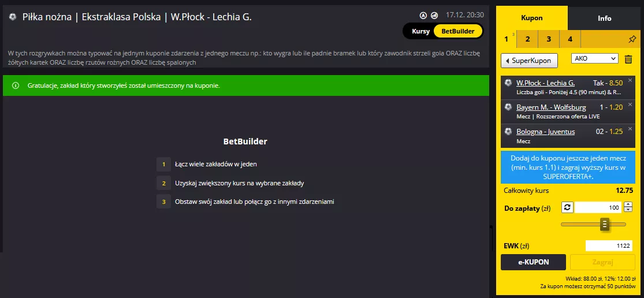Pin the coupon panel with the pushpin icon
This screenshot has height=298, width=644.
coord(632,40)
